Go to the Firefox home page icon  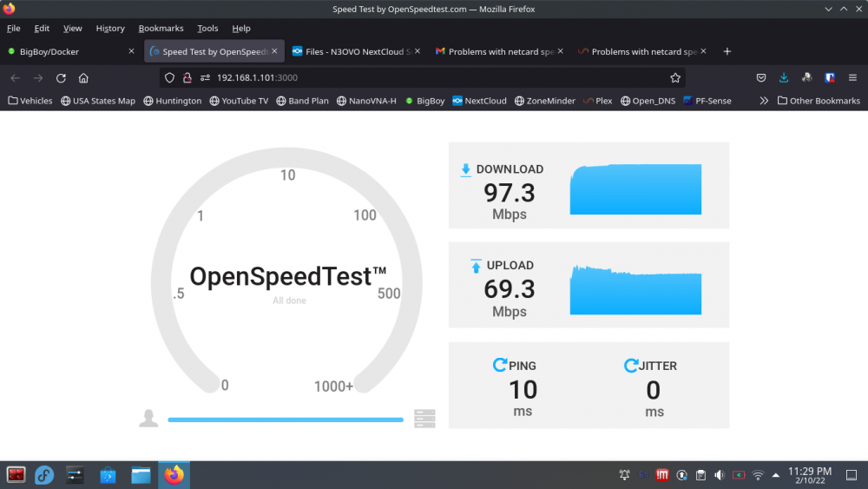[x=83, y=78]
